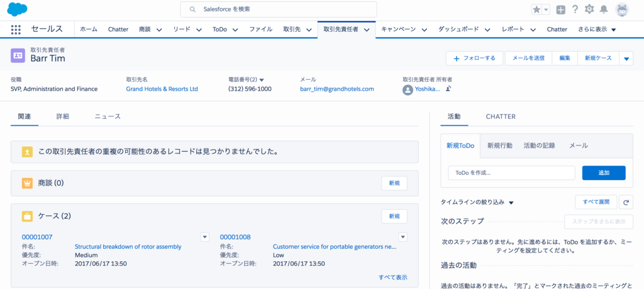Screen dimensions: 644x289
Task: Select the メール activity tab
Action: pos(579,145)
